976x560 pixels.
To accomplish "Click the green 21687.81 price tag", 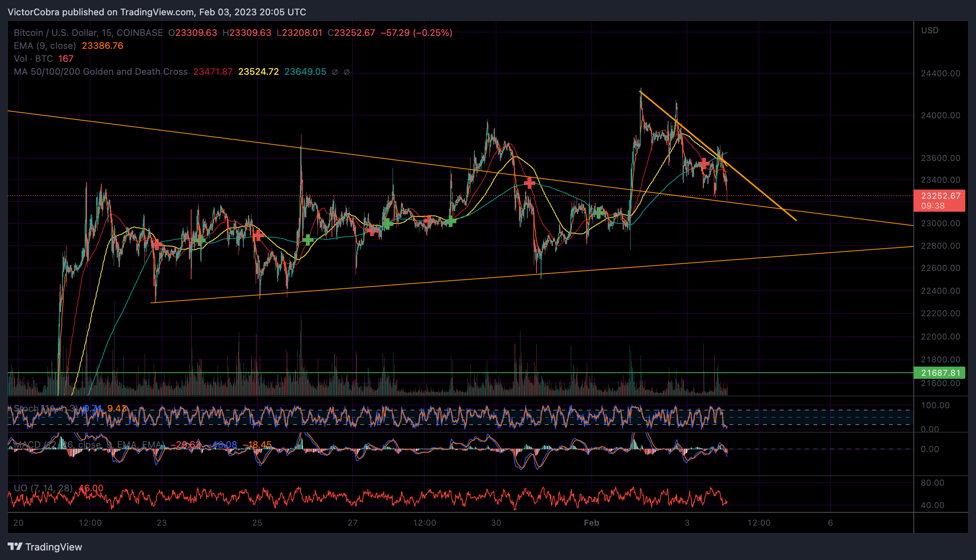I will 939,373.
